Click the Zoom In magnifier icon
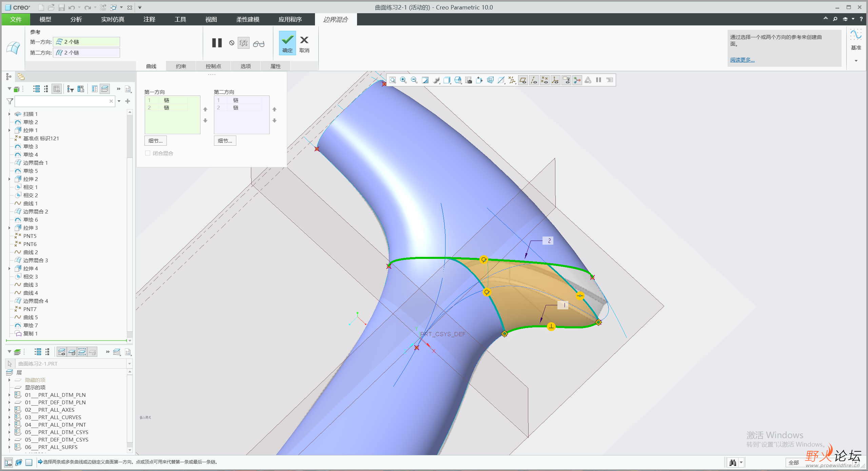This screenshot has width=868, height=471. [403, 80]
